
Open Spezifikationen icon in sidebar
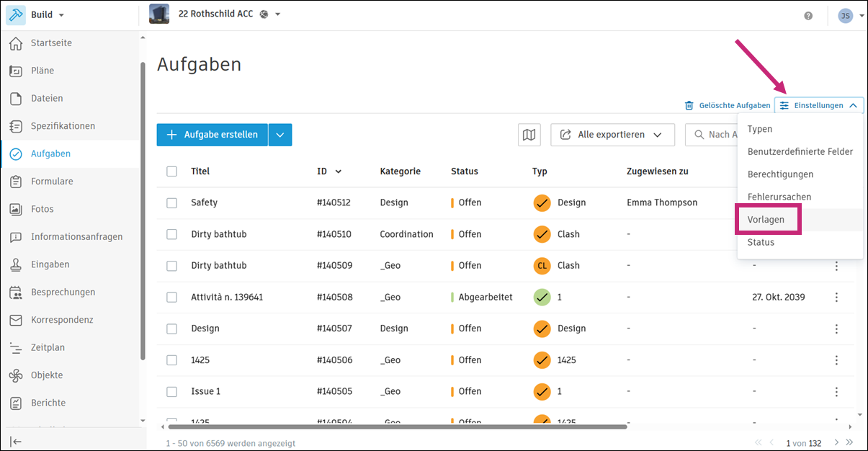coord(16,126)
